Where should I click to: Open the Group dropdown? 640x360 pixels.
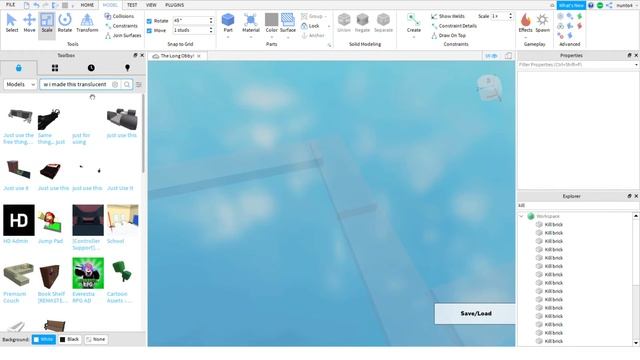click(x=326, y=16)
